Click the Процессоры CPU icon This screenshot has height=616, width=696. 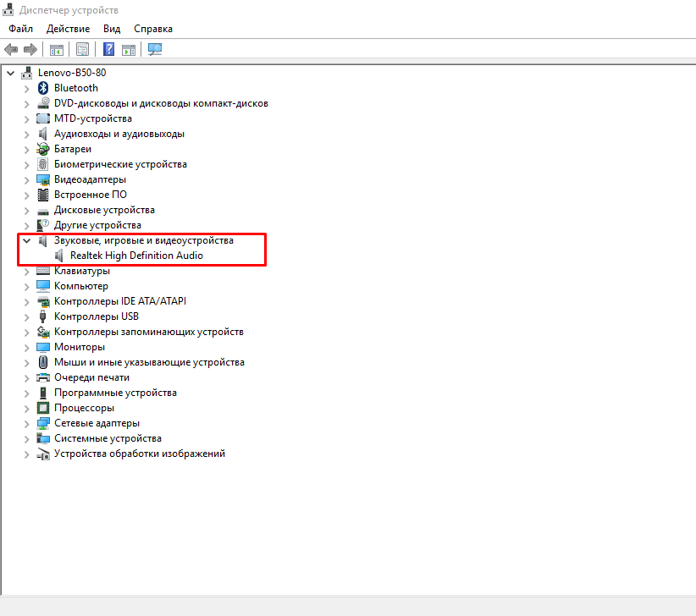(x=43, y=408)
